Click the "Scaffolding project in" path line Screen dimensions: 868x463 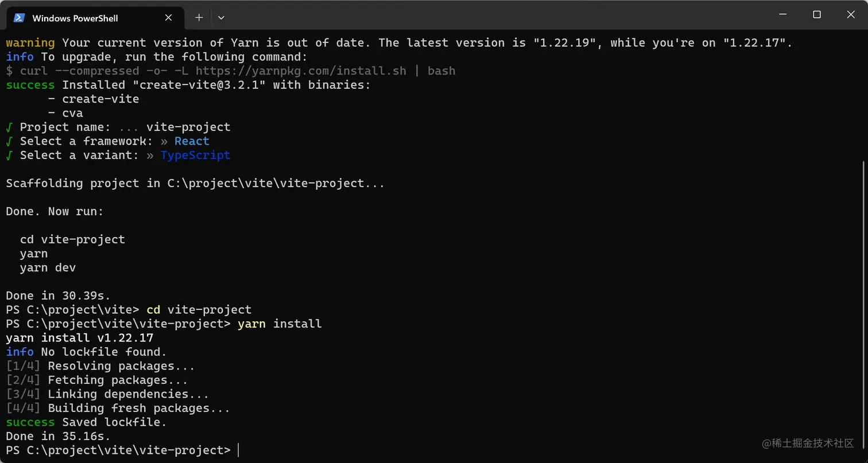coord(195,184)
